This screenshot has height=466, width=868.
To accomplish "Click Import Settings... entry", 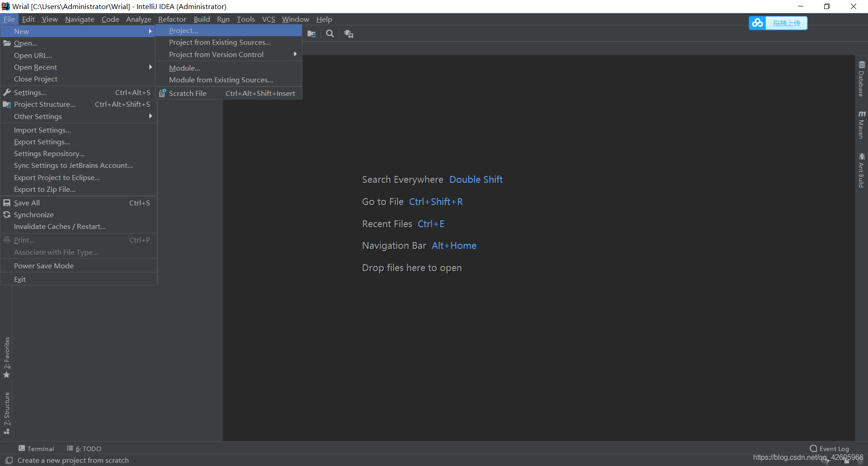I will tap(79, 130).
